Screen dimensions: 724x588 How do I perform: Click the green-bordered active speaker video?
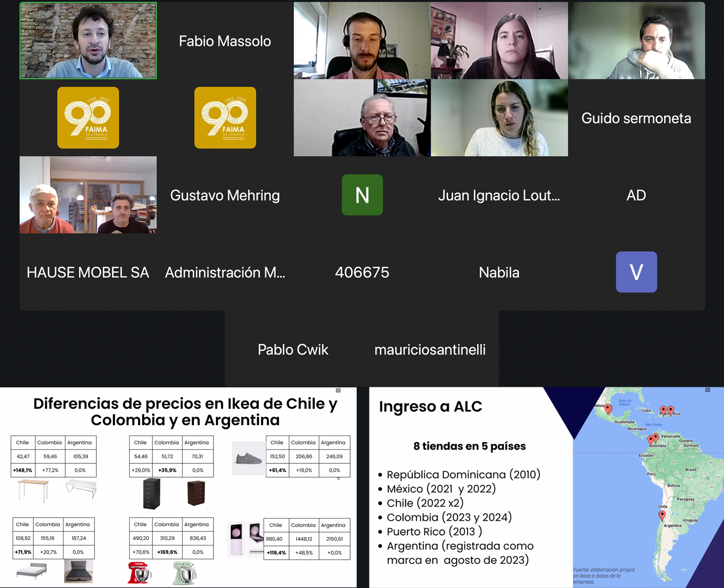click(x=88, y=41)
